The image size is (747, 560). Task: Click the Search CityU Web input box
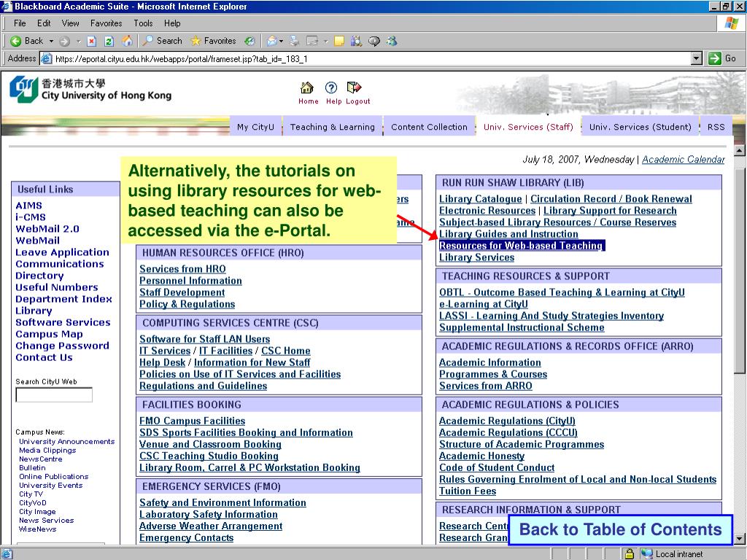click(54, 394)
